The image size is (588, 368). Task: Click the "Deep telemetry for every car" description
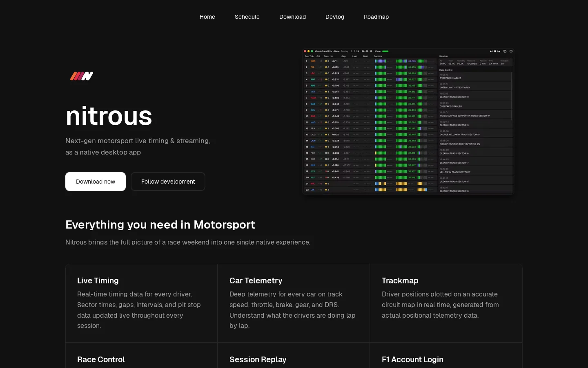pos(292,310)
